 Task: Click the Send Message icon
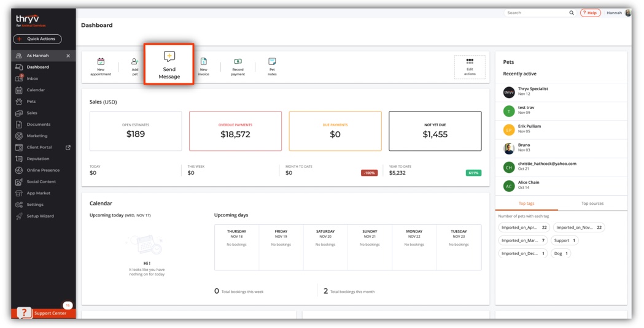coord(169,56)
